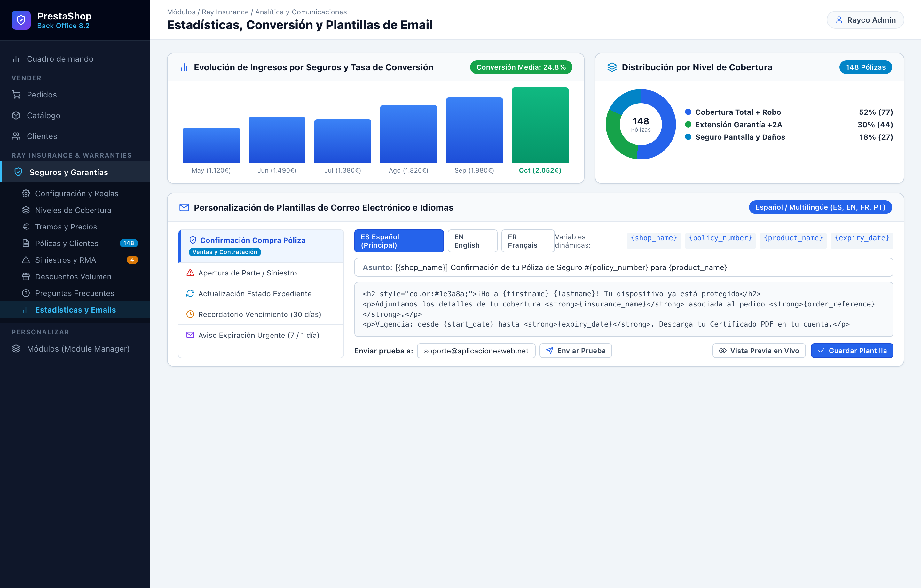Click the layers icon in Distribución header
The height and width of the screenshot is (588, 921).
tap(612, 67)
